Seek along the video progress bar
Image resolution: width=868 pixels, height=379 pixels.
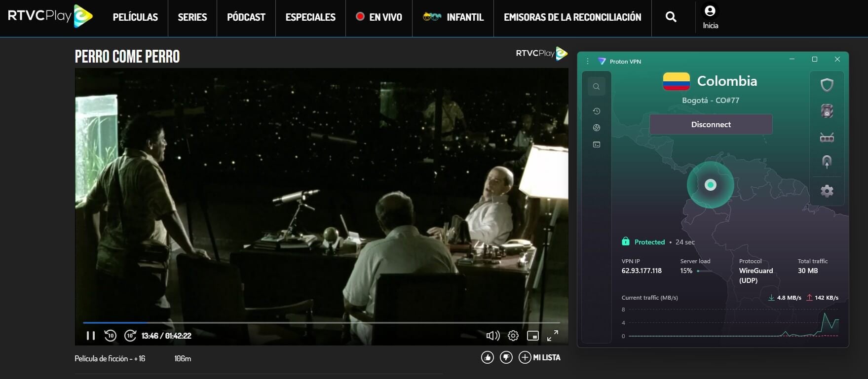point(321,323)
